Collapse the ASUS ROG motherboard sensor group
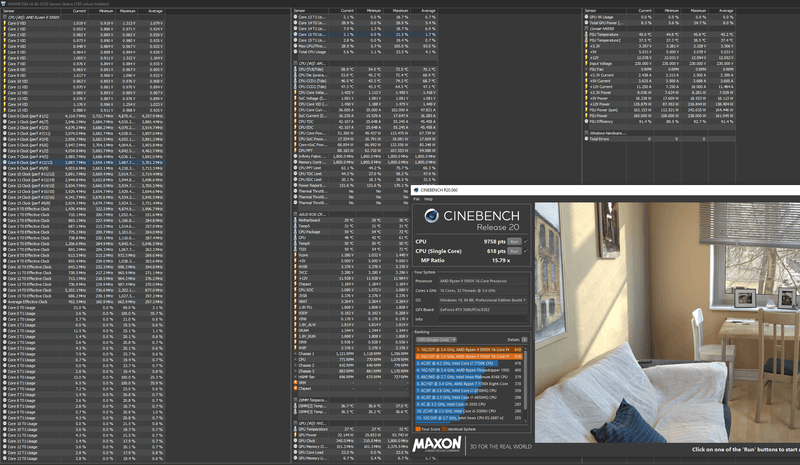800x465 pixels. [x=295, y=214]
